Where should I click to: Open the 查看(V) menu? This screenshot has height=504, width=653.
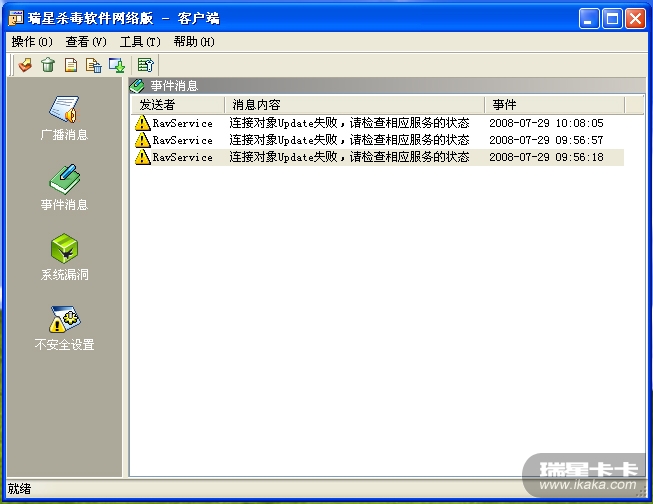coord(86,42)
